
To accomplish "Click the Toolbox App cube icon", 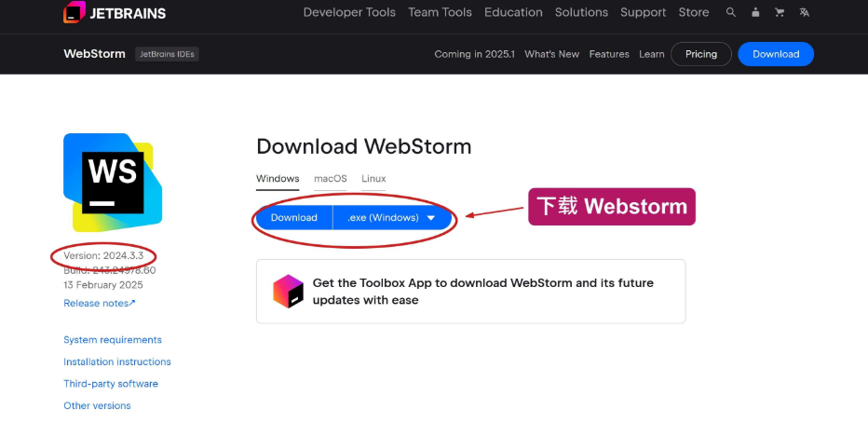I will (288, 292).
